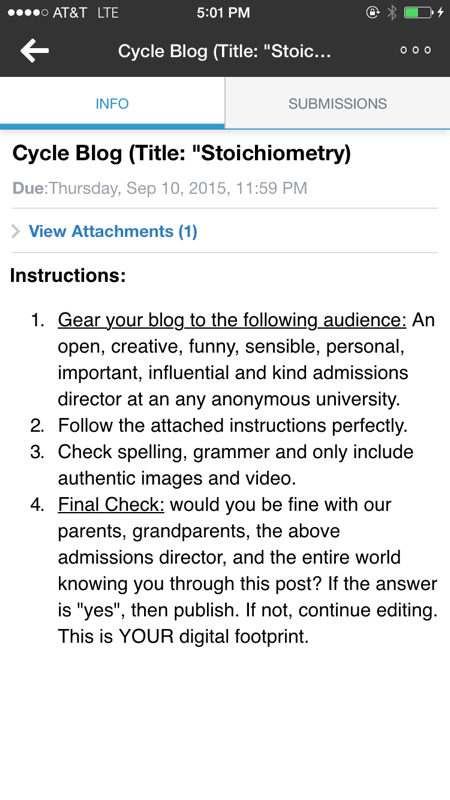Tap the due date text
This screenshot has width=450, height=800.
tap(160, 188)
